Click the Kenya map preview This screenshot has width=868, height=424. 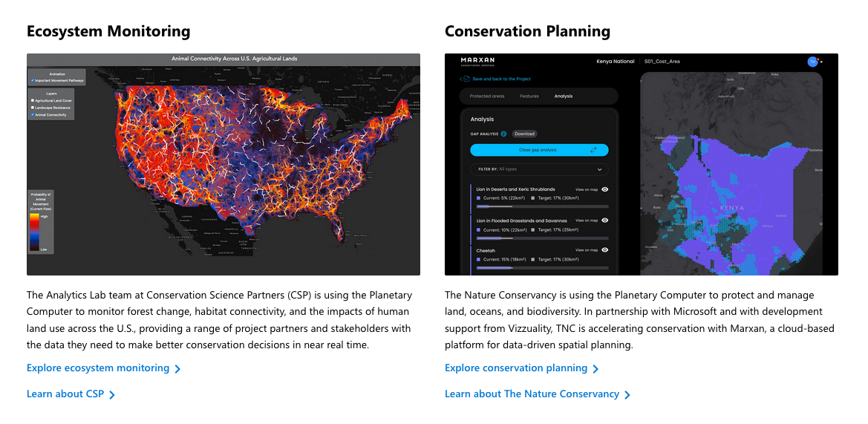point(731,178)
